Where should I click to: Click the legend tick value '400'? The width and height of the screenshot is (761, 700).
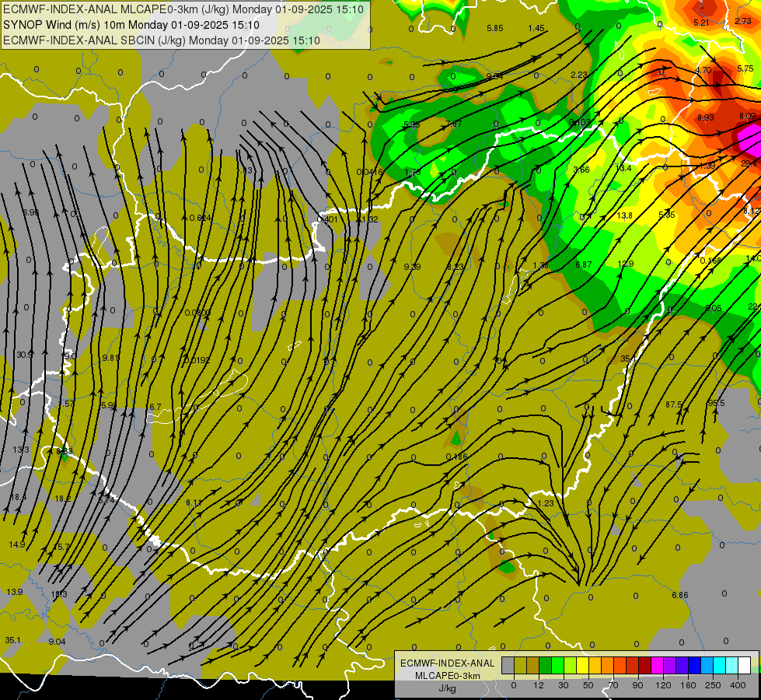738,685
